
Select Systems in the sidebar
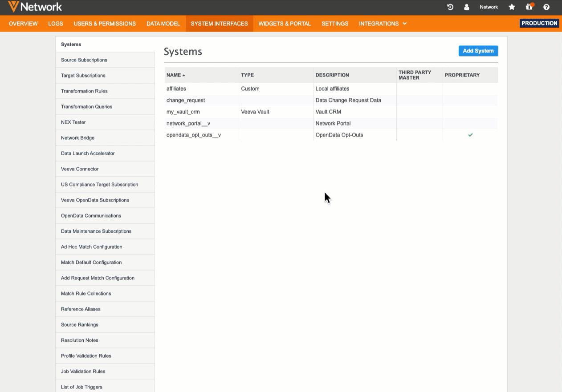(x=105, y=44)
